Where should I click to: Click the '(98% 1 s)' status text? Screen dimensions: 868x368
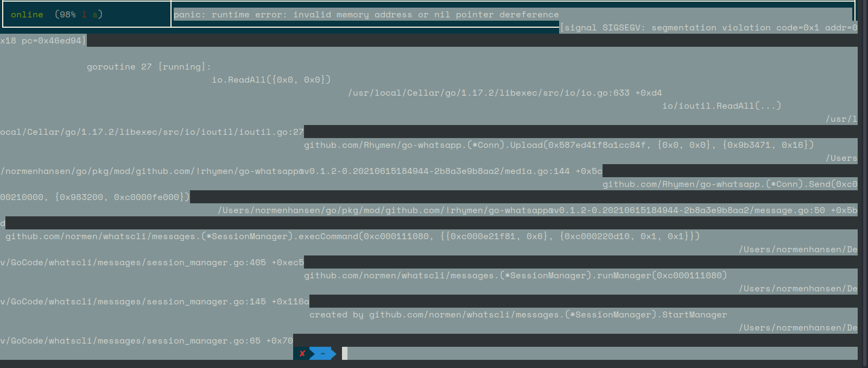coord(79,15)
